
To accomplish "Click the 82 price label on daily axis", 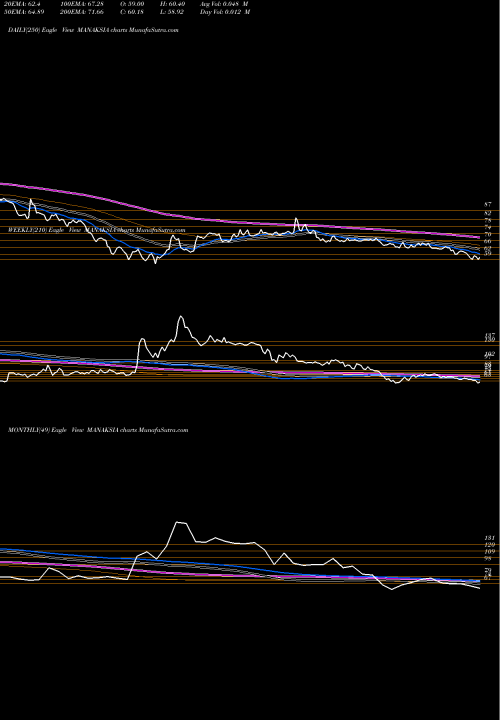I will coord(488,214).
